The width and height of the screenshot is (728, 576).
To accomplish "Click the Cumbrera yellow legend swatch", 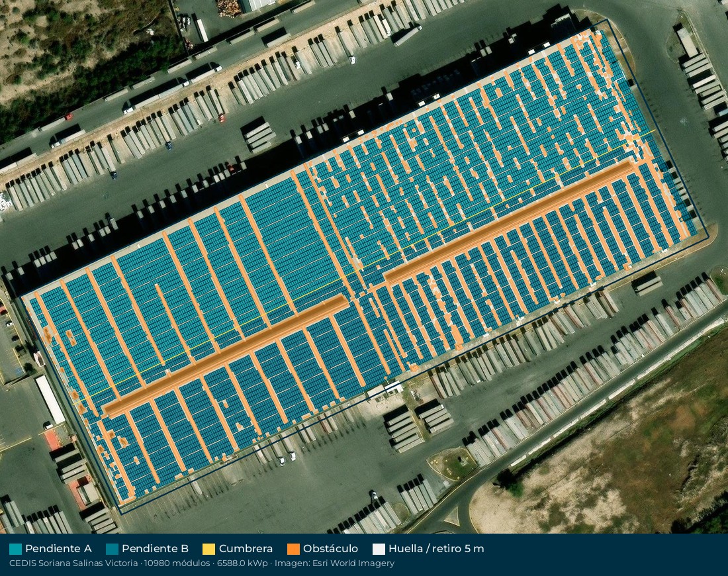I will [x=209, y=549].
